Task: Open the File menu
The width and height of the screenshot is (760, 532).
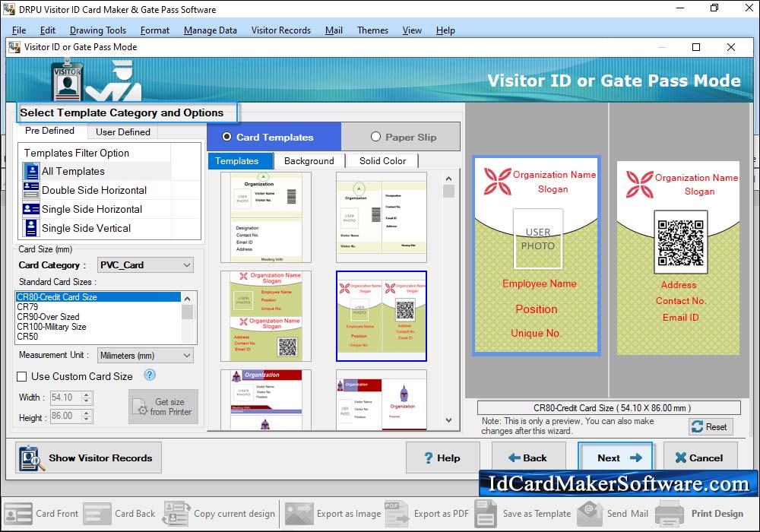Action: pyautogui.click(x=19, y=30)
